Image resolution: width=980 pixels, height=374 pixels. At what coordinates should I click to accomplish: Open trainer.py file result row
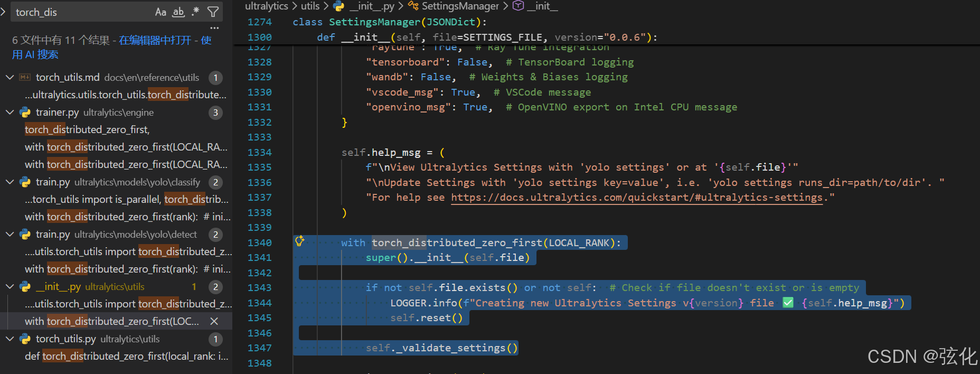[x=116, y=112]
